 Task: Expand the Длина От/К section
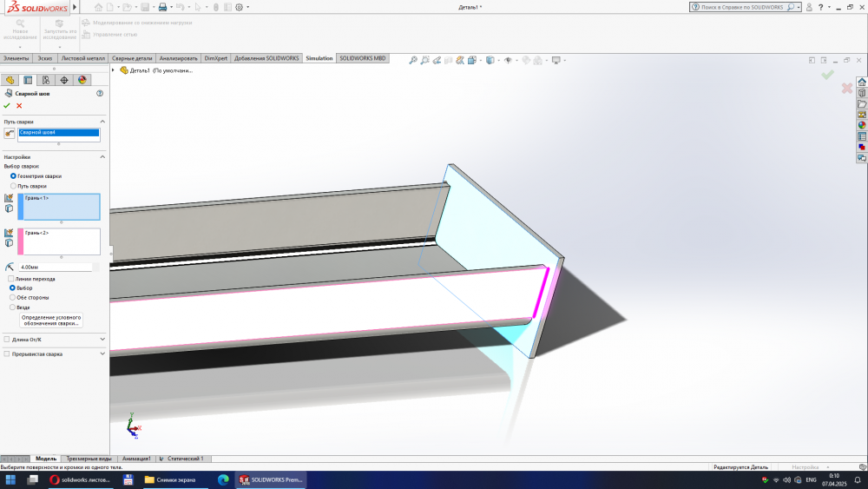102,340
